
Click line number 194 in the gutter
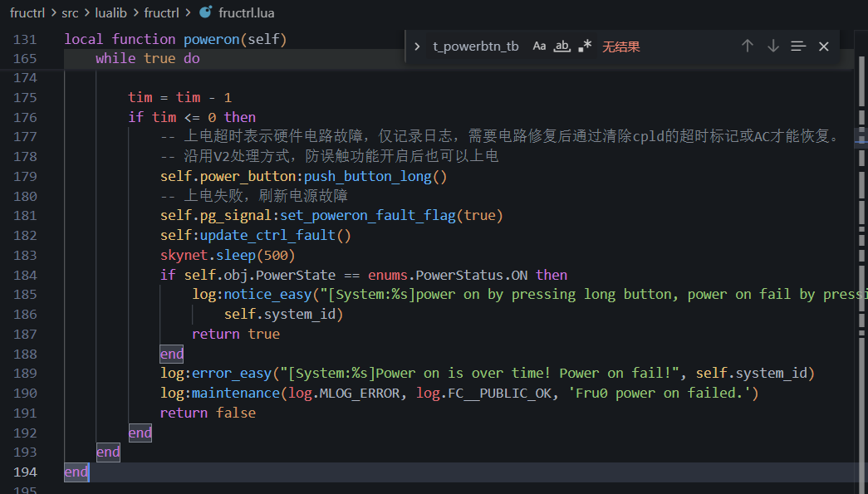coord(25,472)
